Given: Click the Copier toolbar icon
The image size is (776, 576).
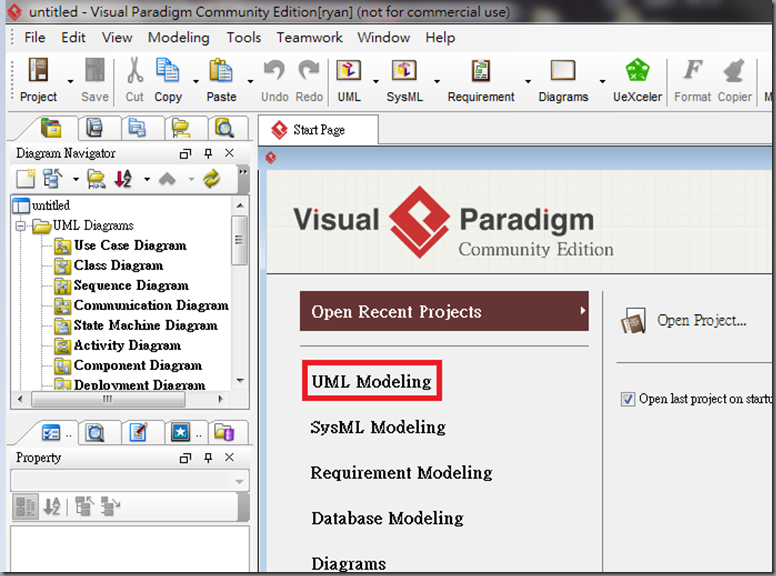Looking at the screenshot, I should pyautogui.click(x=734, y=70).
